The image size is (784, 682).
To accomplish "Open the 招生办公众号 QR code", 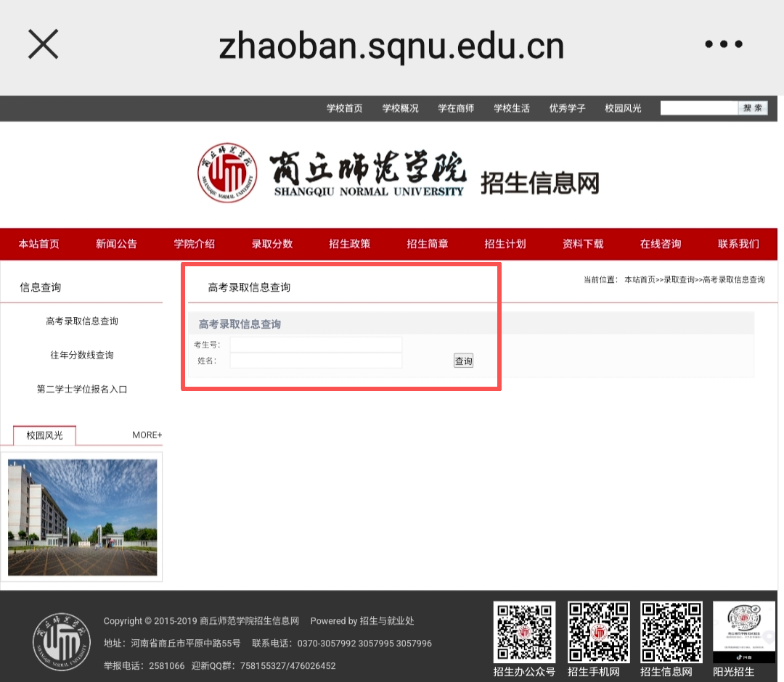I will point(524,632).
